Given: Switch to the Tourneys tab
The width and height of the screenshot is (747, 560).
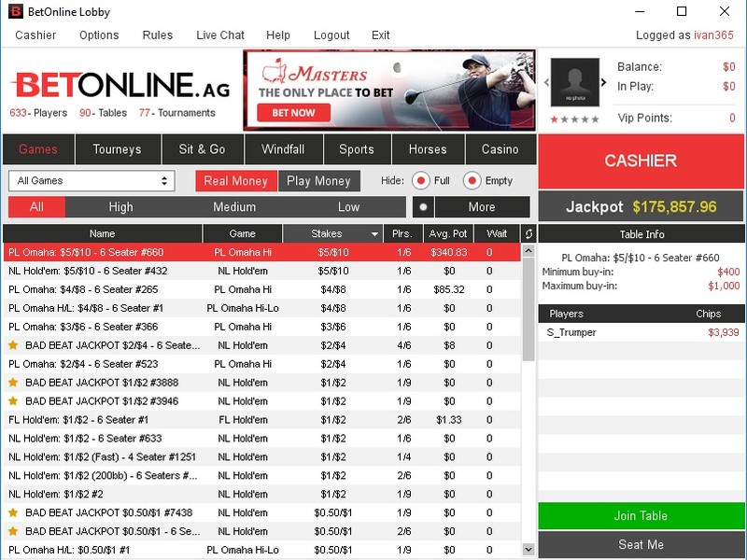Looking at the screenshot, I should [118, 149].
